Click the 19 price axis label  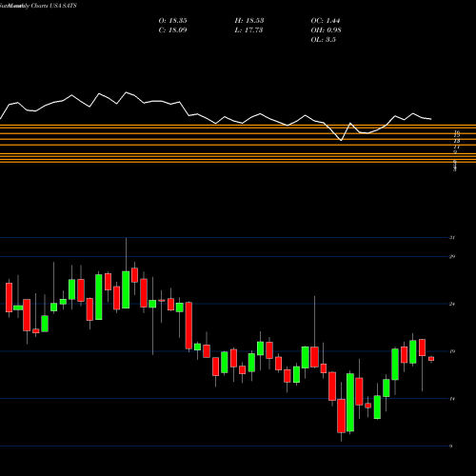(x=452, y=351)
